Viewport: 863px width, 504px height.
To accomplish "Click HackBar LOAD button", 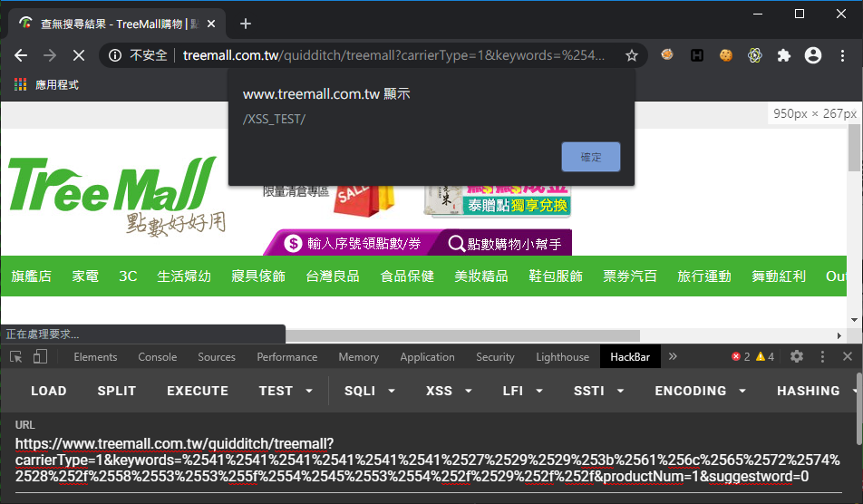I will [48, 391].
